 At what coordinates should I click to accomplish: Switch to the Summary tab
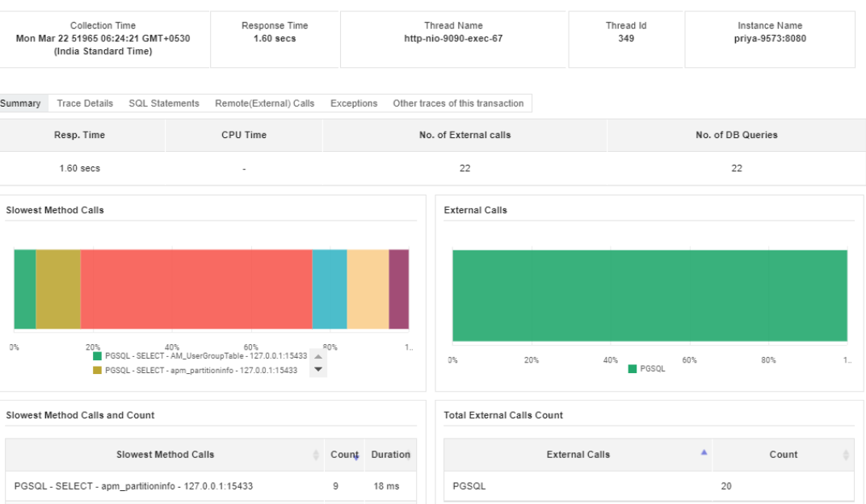point(20,103)
